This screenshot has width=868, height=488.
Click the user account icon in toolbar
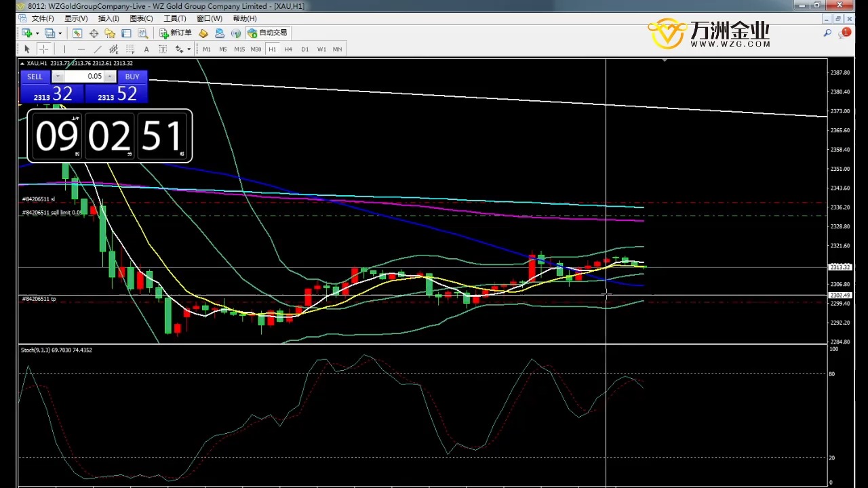219,33
